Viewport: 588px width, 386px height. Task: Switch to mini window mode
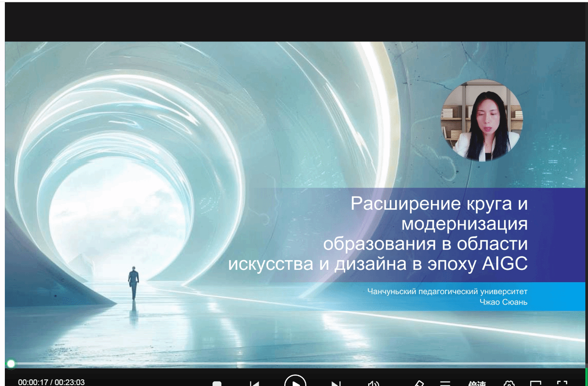(535, 383)
